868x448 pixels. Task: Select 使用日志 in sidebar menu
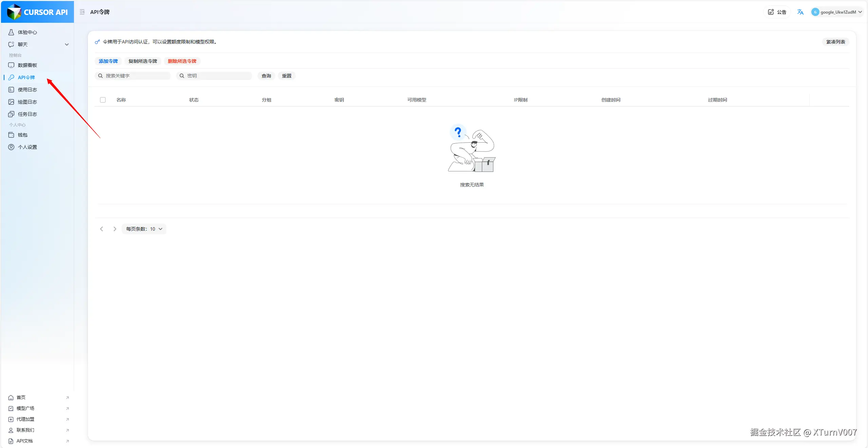27,90
